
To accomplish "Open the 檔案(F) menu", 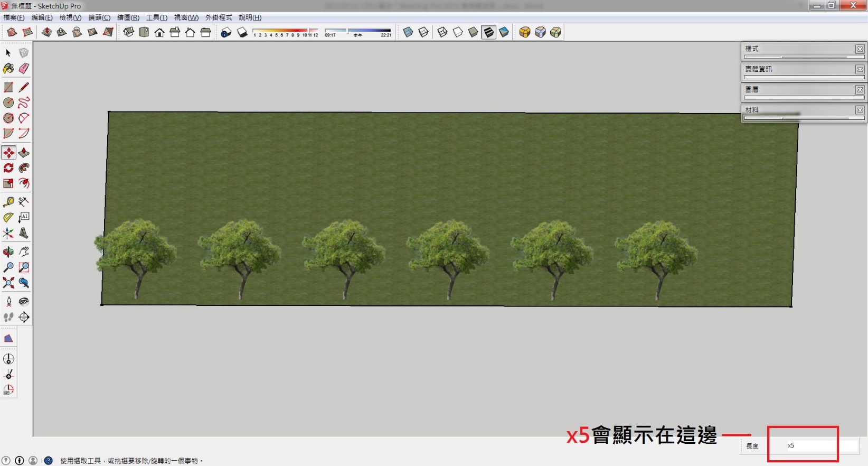I will 14,17.
